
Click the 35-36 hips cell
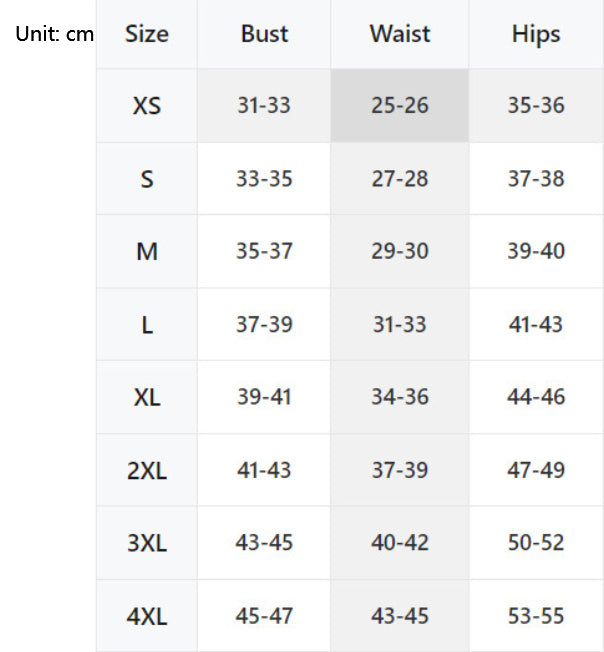[x=536, y=105]
